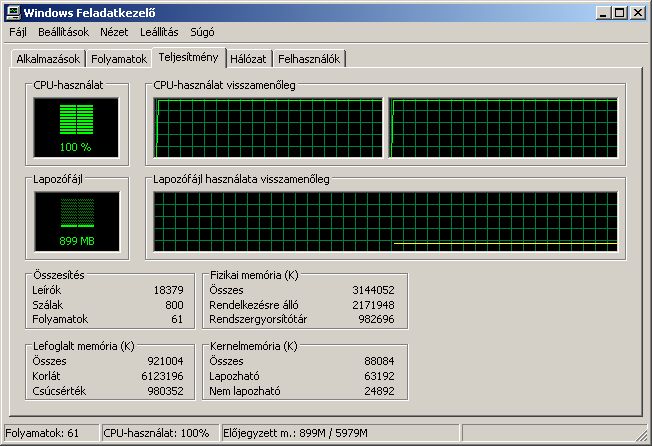
Task: Click the Csúcsérték label
Action: point(59,391)
